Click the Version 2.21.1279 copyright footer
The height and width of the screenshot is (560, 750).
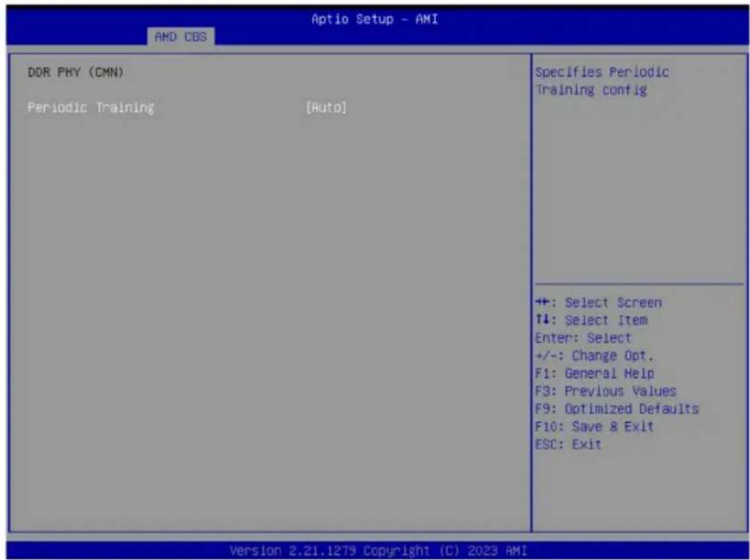[x=378, y=550]
